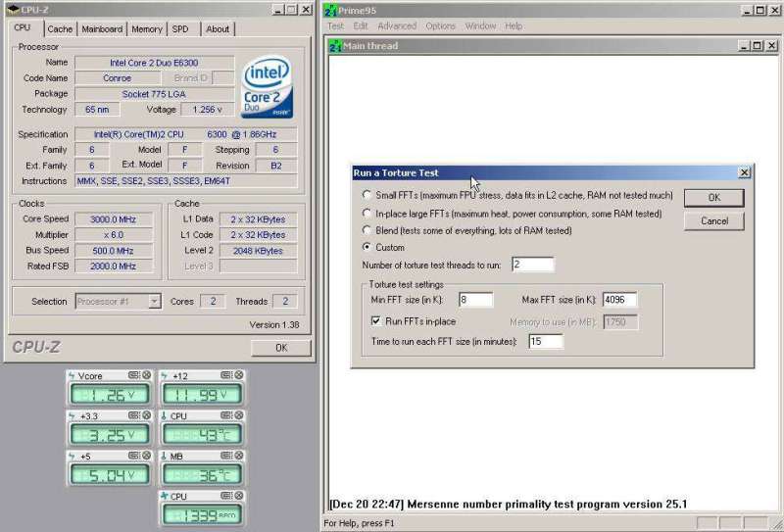The width and height of the screenshot is (784, 532).
Task: Switch to the About tab in CPU-Z
Action: 218,29
